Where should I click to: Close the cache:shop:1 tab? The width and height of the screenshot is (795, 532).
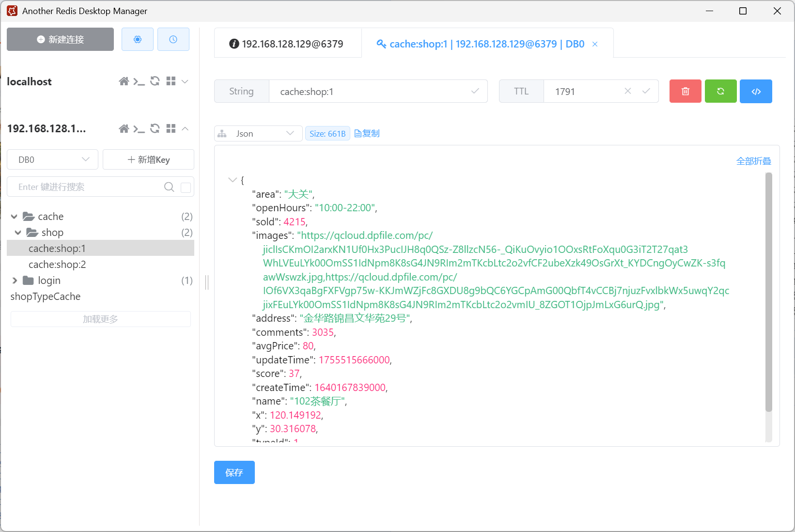point(595,44)
